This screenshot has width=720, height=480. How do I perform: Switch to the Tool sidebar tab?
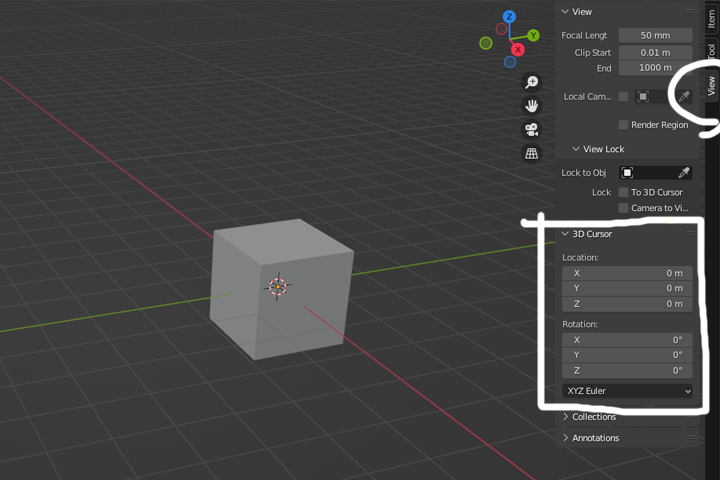tap(712, 51)
